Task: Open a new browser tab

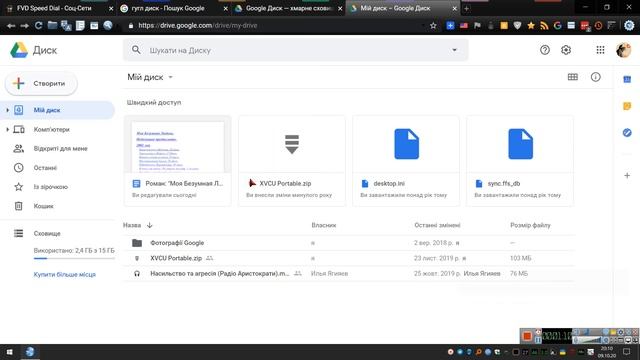Action: (x=467, y=8)
